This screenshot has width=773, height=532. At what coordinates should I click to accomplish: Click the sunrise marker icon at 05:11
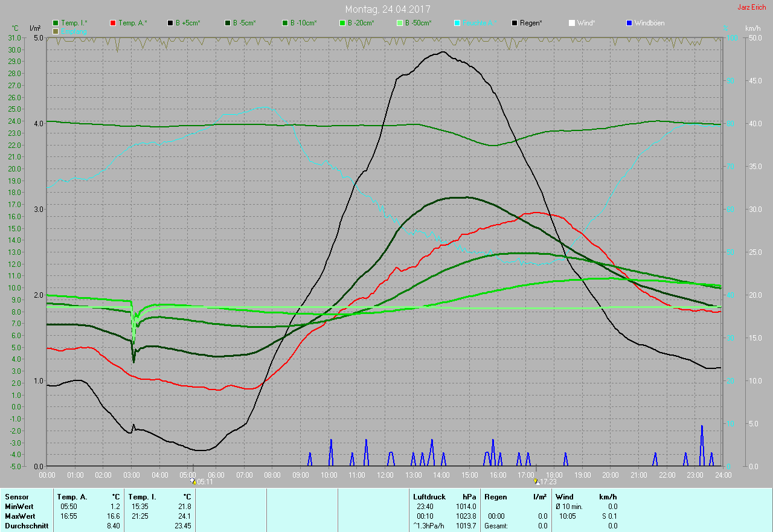193,481
